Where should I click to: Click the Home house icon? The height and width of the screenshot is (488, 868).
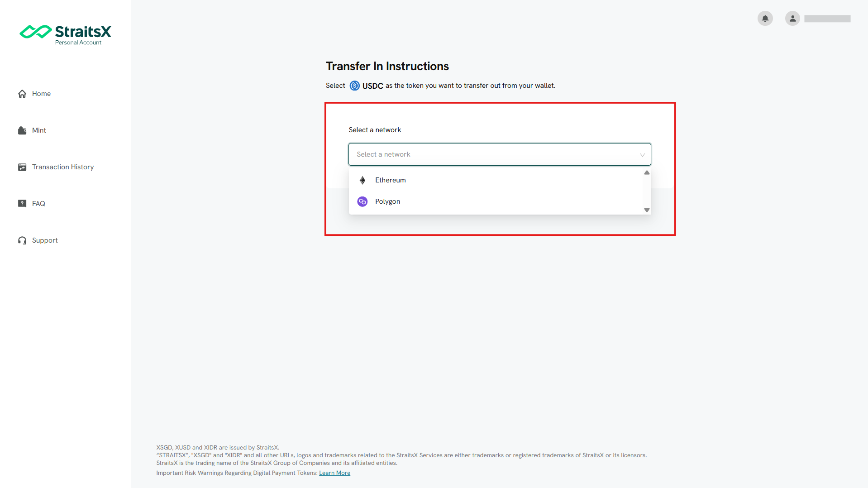pos(22,94)
